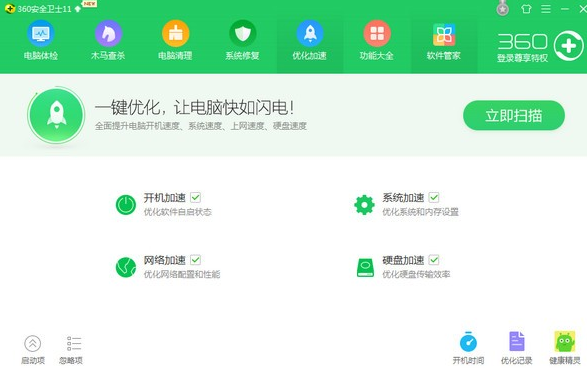This screenshot has height=381, width=587.
Task: Open the hamburger main menu
Action: click(546, 9)
